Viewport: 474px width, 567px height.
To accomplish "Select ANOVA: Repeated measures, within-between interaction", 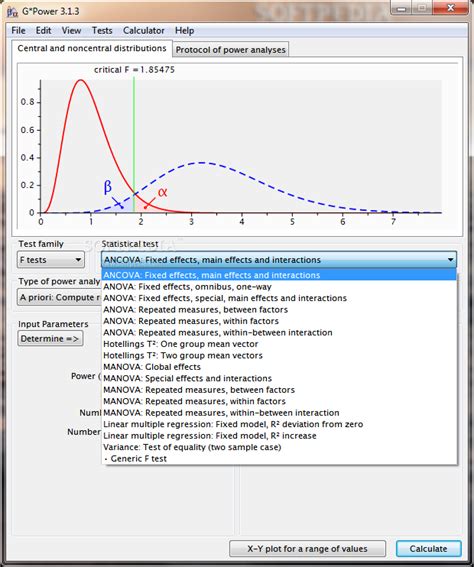I will pos(279,333).
